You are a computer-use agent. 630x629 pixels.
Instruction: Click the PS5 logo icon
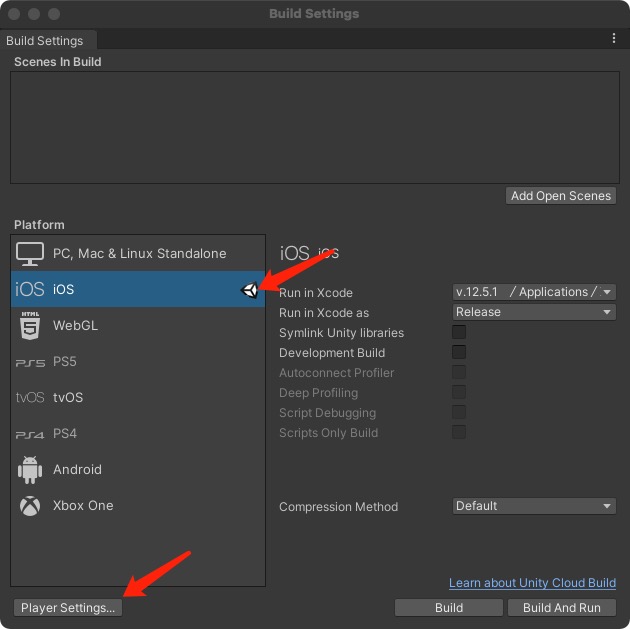30,363
